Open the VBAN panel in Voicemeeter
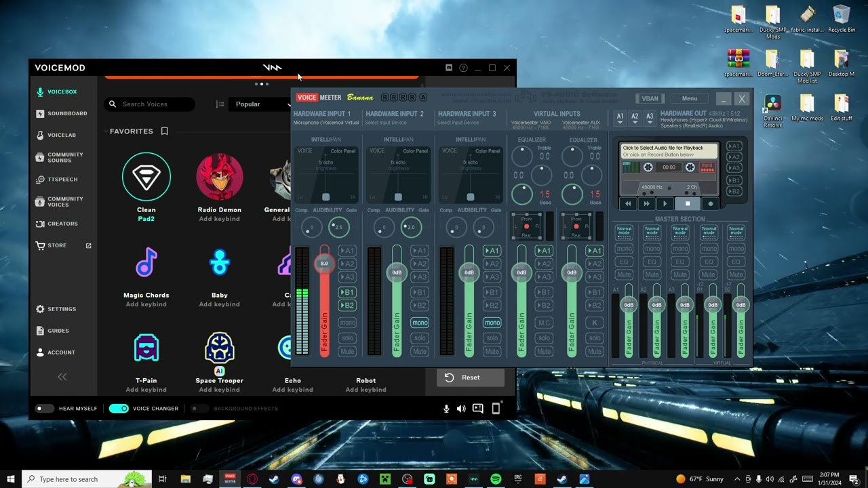Image resolution: width=868 pixels, height=488 pixels. (x=650, y=98)
